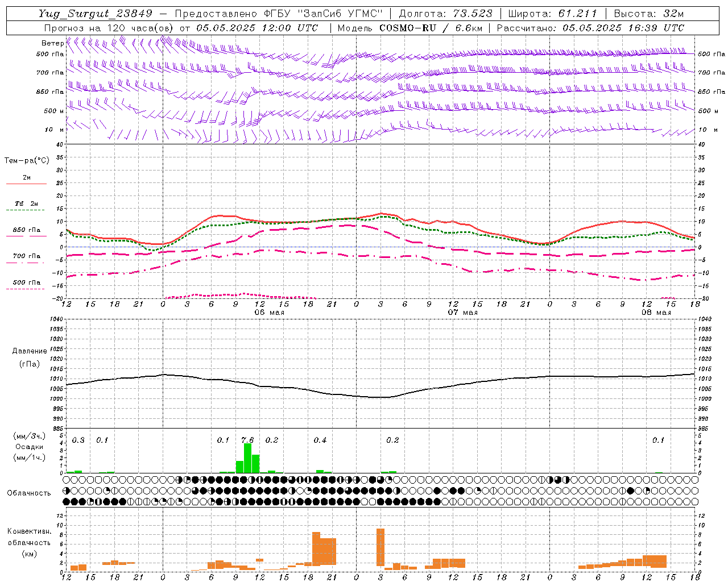
Task: Click the (мм/1ч.) unit label
Action: coord(29,458)
